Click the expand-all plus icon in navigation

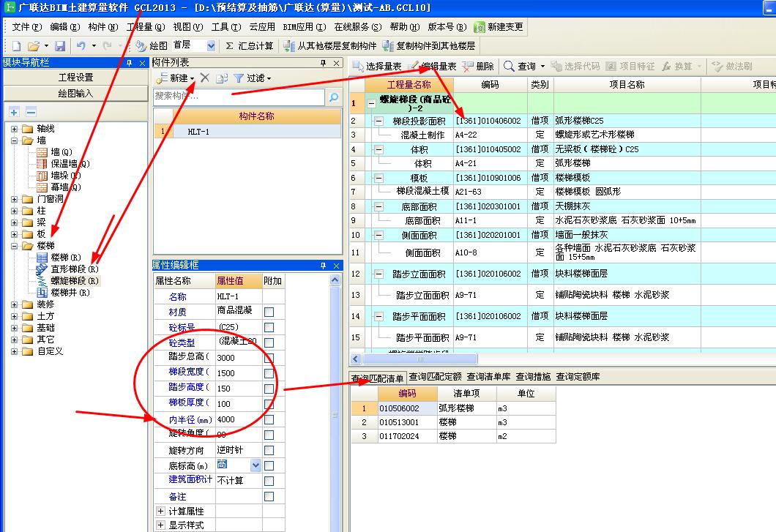(14, 113)
